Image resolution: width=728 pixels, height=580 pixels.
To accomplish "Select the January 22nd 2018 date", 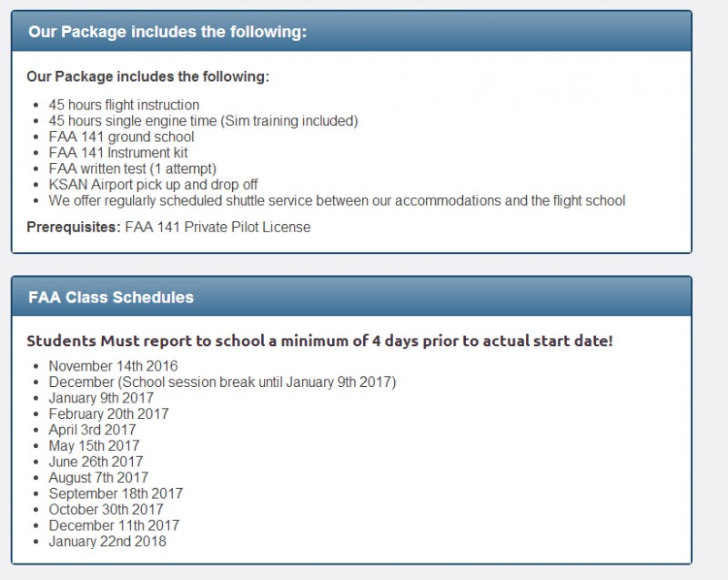I will 107,541.
